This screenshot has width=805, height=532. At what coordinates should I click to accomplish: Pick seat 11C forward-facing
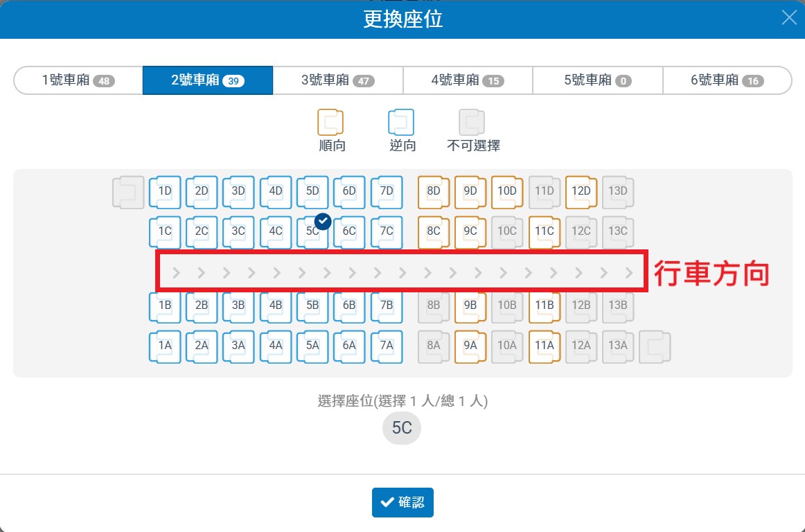coord(545,232)
